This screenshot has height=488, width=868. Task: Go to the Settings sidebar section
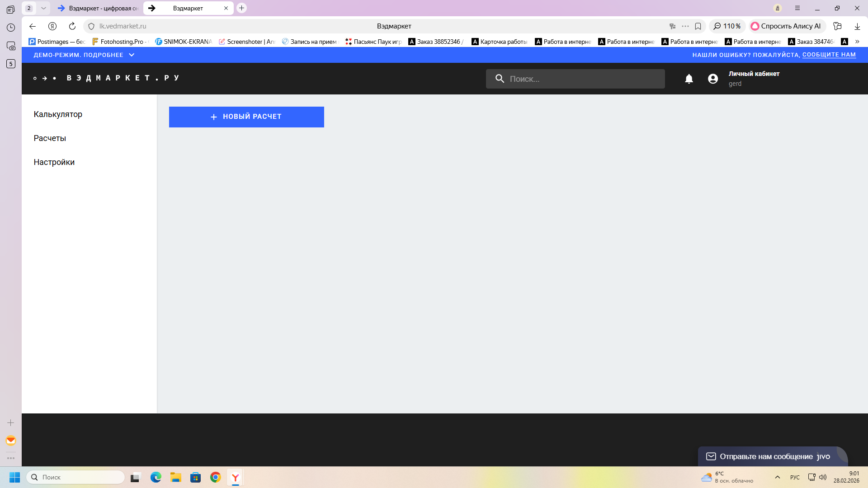(54, 162)
